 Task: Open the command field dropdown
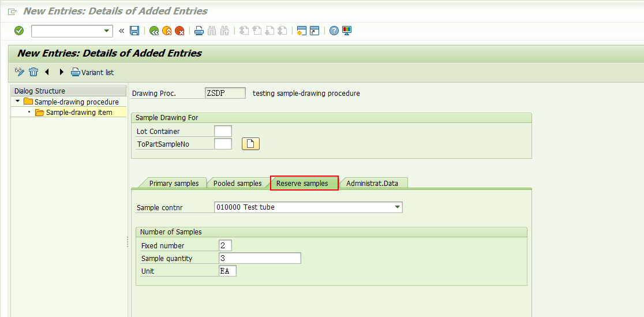click(106, 31)
